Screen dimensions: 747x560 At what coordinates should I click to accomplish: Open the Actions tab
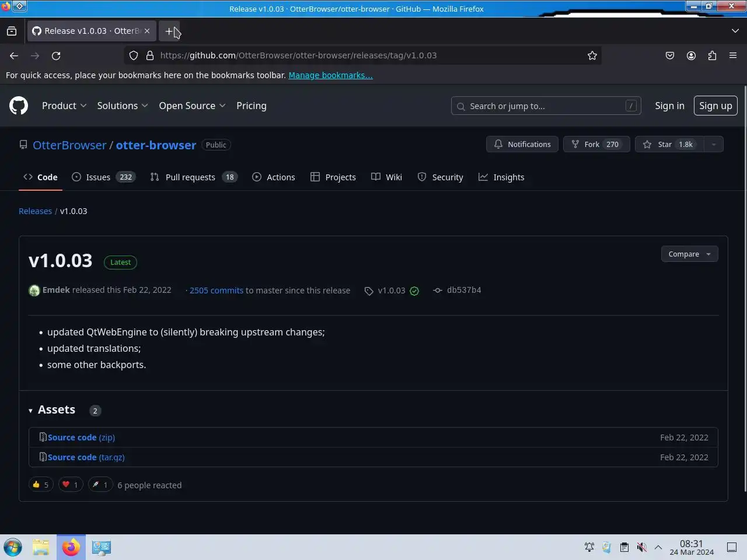[x=274, y=177]
